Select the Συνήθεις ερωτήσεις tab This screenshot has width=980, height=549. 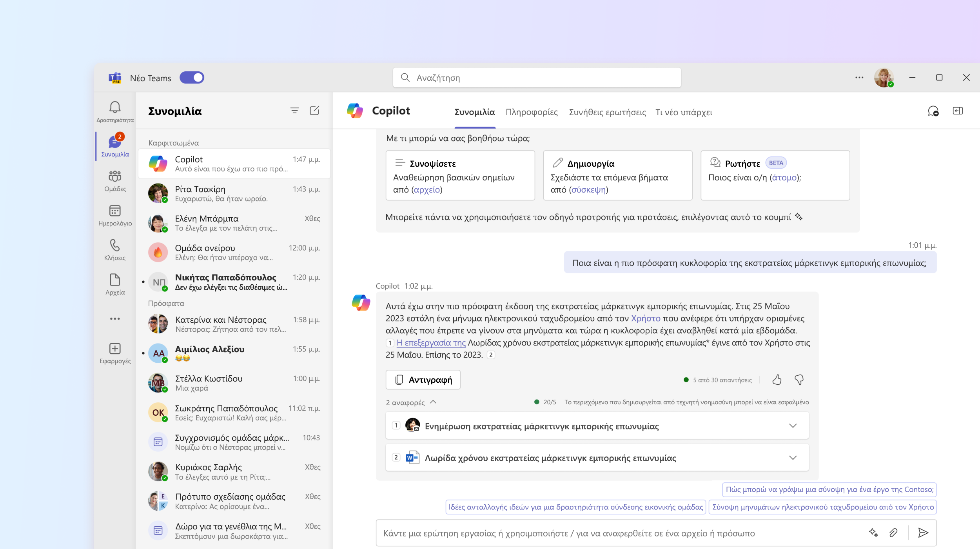[606, 112]
